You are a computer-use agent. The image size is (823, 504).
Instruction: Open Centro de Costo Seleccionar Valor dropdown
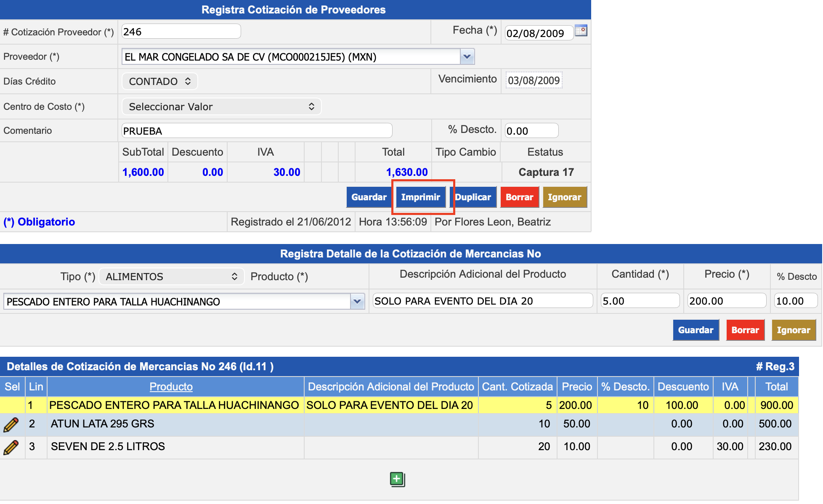click(x=221, y=106)
